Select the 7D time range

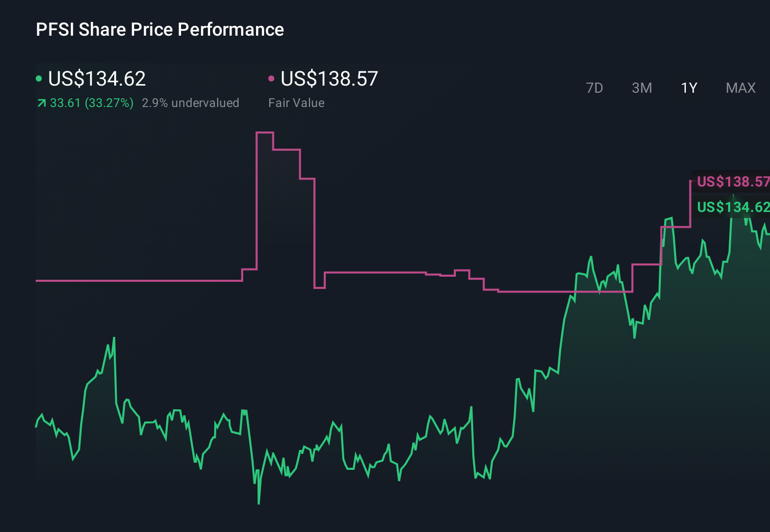click(595, 88)
